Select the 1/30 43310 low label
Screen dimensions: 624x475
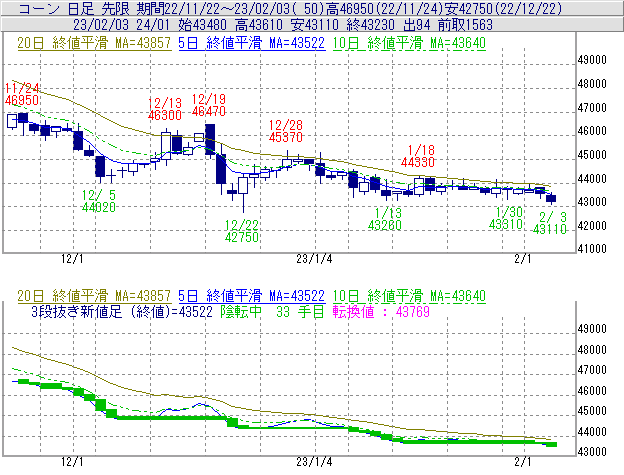coord(506,218)
